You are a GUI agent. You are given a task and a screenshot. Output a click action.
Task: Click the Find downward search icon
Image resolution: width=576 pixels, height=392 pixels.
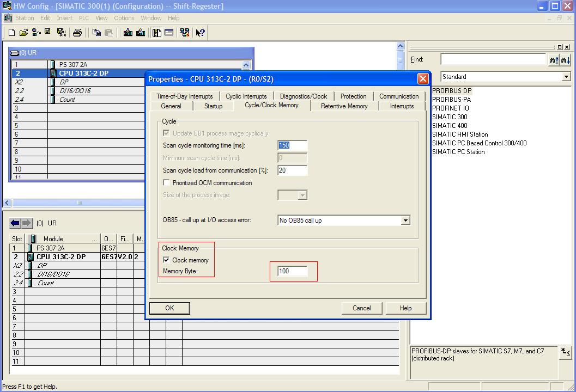pos(565,59)
